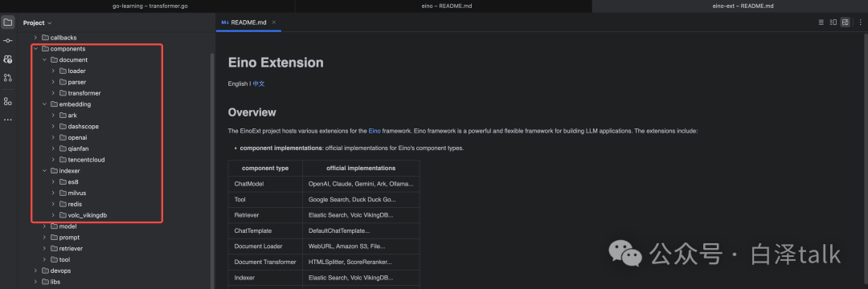
Task: Click the ChatTemplate table cell
Action: tap(265, 230)
